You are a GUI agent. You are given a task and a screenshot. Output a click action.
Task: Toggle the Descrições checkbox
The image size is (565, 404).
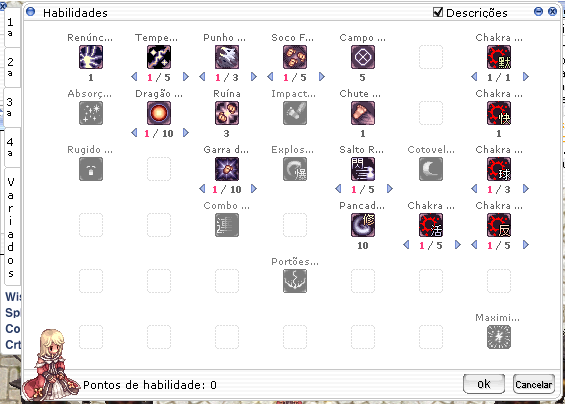(x=438, y=12)
